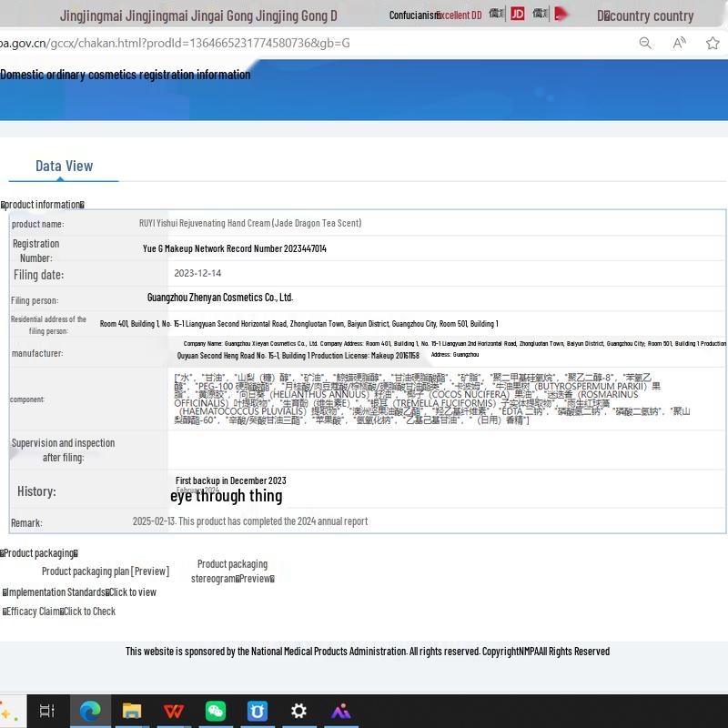Open File Explorer from the taskbar
The width and height of the screenshot is (728, 728).
(132, 711)
